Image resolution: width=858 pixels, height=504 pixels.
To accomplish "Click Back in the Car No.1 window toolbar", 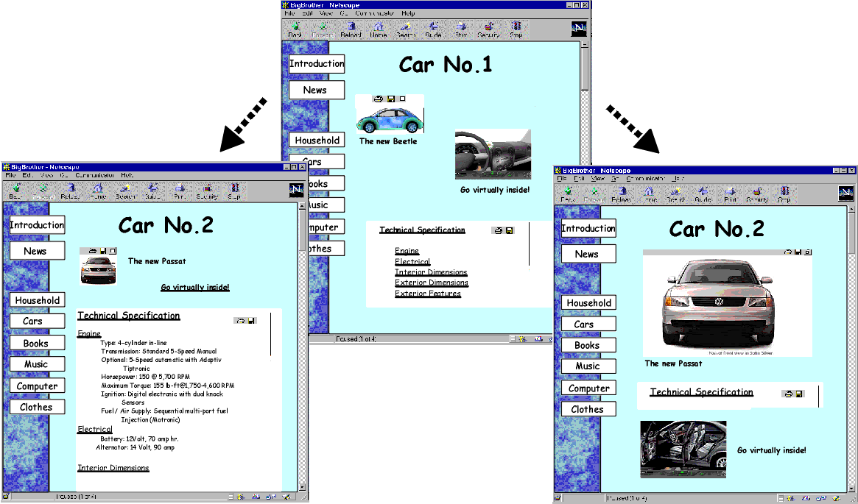I will pos(295,29).
